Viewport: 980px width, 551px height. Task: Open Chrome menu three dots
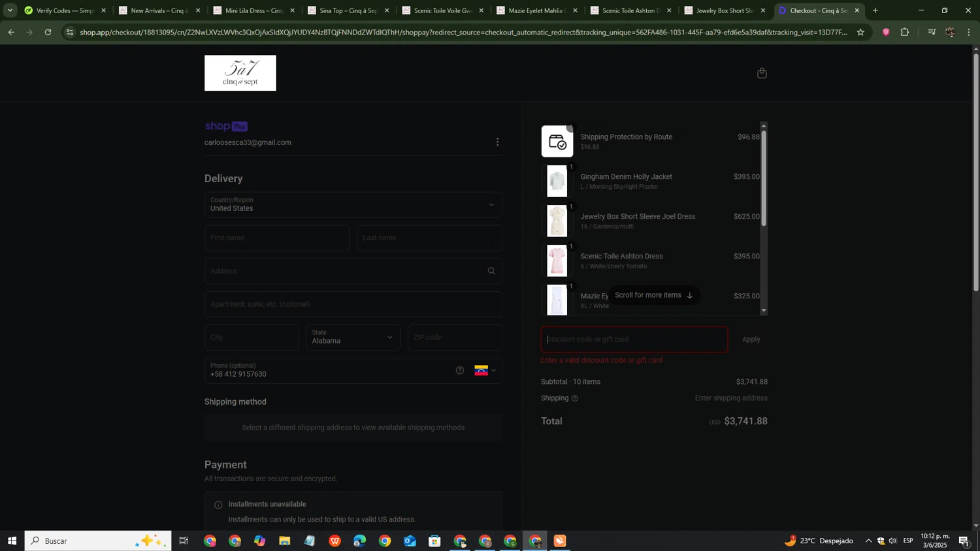point(969,32)
